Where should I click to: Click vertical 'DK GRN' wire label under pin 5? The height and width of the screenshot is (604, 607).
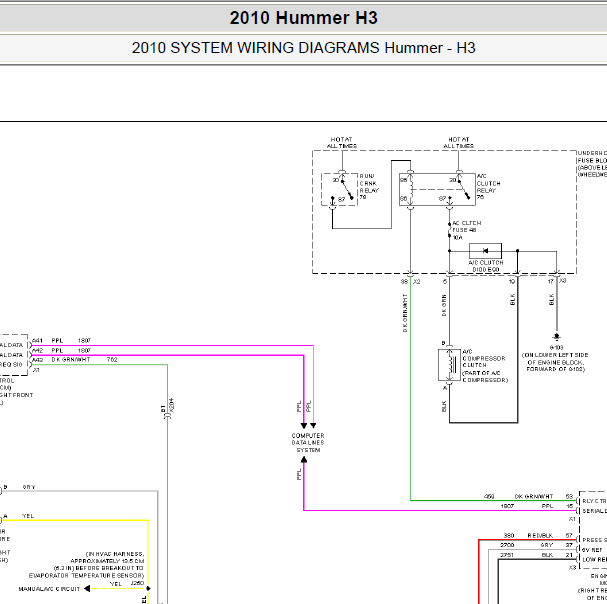click(444, 305)
